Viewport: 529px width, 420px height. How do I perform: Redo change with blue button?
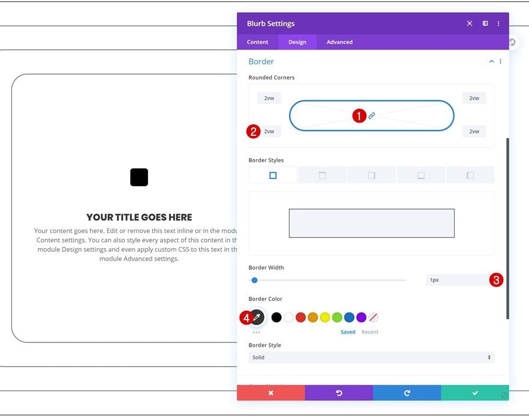(x=407, y=393)
